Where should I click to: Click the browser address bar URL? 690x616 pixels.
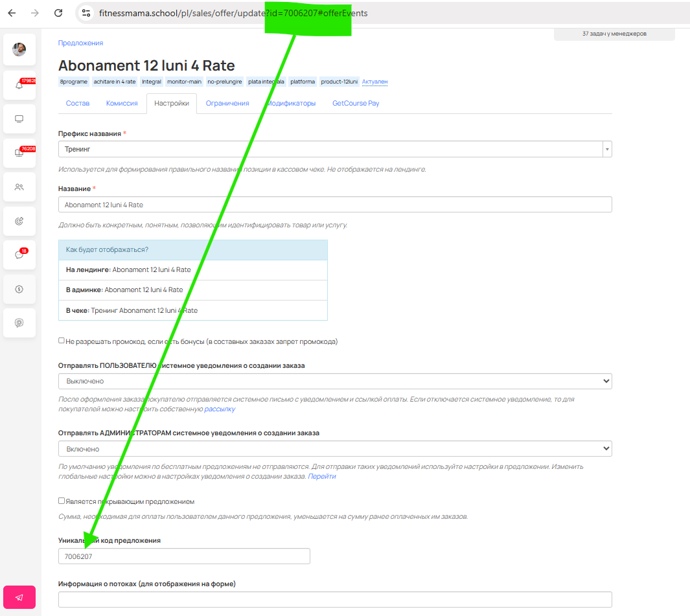click(233, 13)
